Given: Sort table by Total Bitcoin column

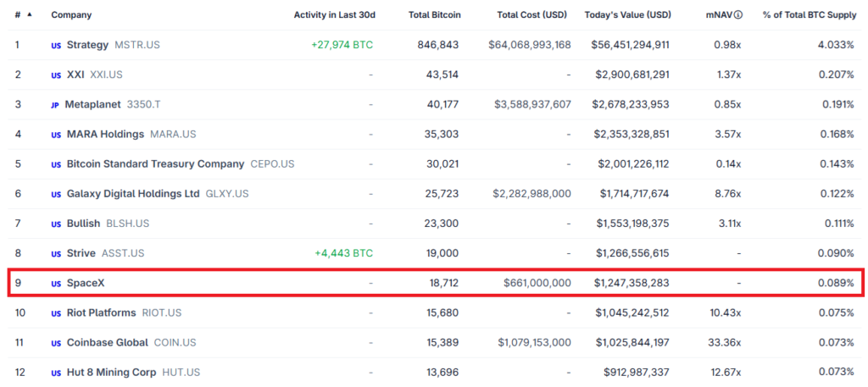Looking at the screenshot, I should (x=434, y=15).
